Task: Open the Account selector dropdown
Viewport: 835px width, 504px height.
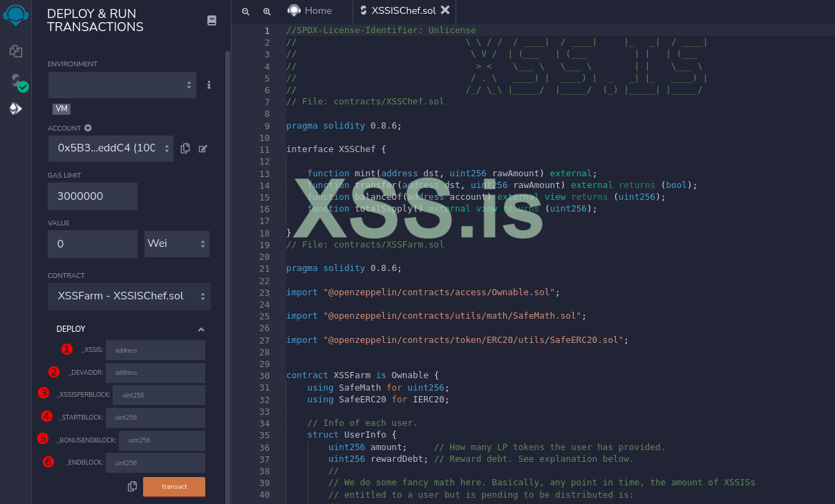Action: [111, 148]
